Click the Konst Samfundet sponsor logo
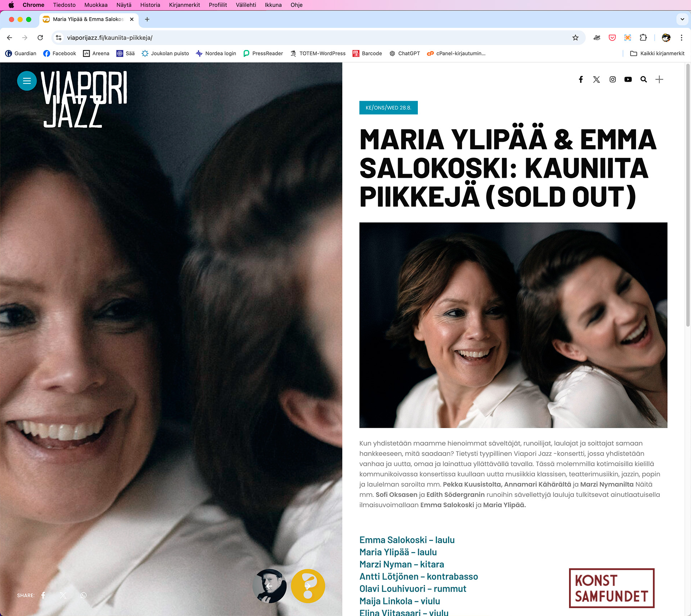Screen dimensions: 691x616 click(612, 588)
